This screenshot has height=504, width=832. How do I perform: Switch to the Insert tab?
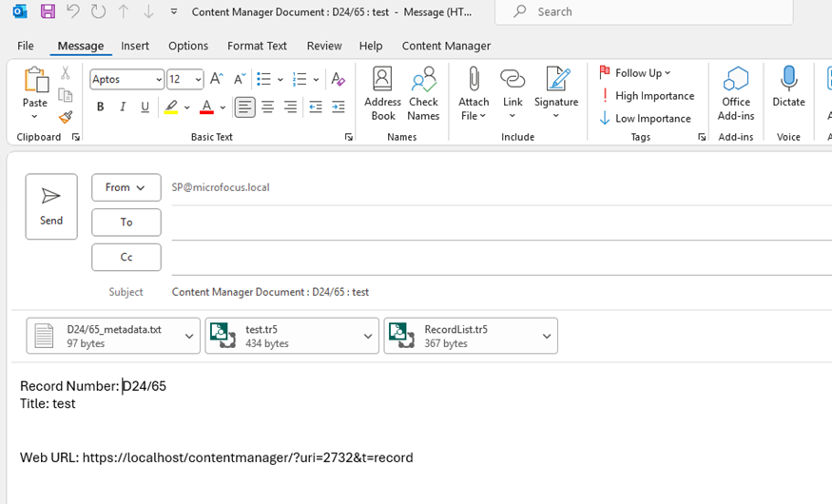tap(135, 47)
